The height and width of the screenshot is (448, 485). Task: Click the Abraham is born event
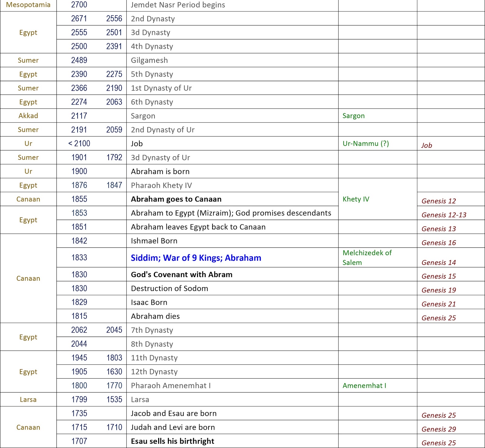(x=159, y=171)
